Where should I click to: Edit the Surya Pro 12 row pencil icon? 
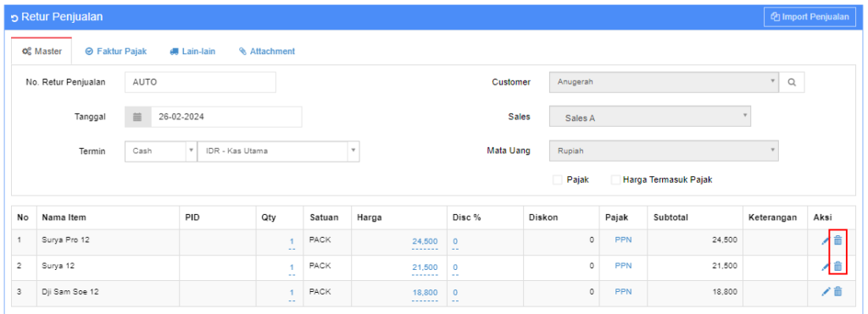826,240
